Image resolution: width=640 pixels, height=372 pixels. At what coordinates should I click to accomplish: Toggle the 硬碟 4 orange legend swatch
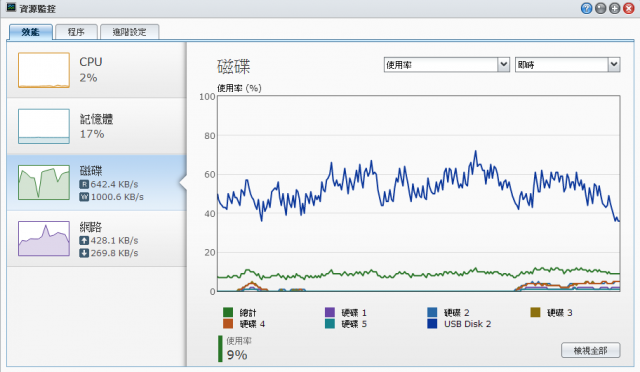pyautogui.click(x=228, y=324)
